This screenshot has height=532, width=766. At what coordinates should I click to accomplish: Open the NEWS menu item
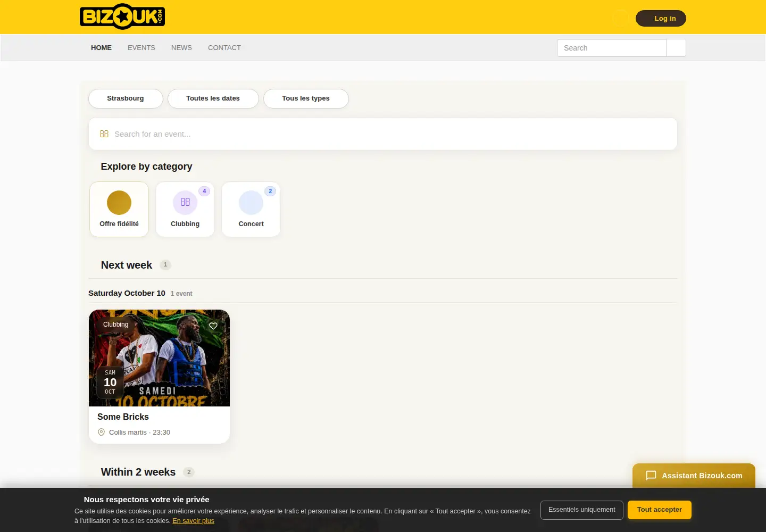pos(181,48)
